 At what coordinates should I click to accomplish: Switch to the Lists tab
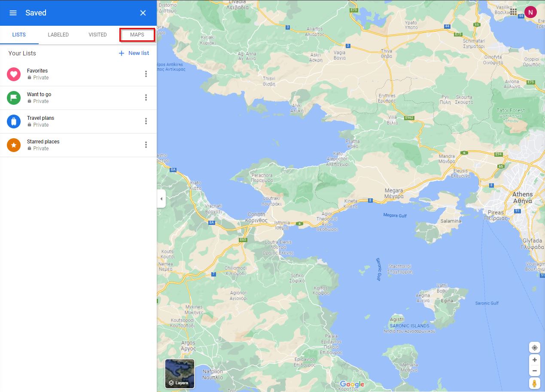coord(19,35)
